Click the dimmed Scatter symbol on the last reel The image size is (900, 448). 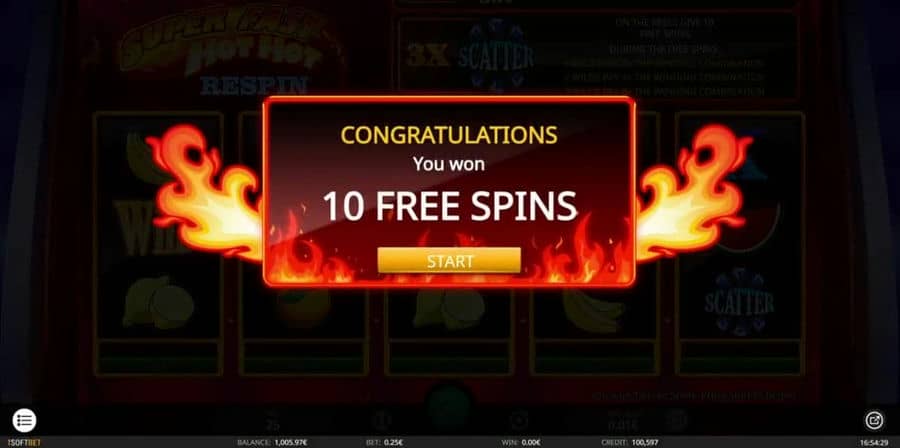pyautogui.click(x=739, y=302)
